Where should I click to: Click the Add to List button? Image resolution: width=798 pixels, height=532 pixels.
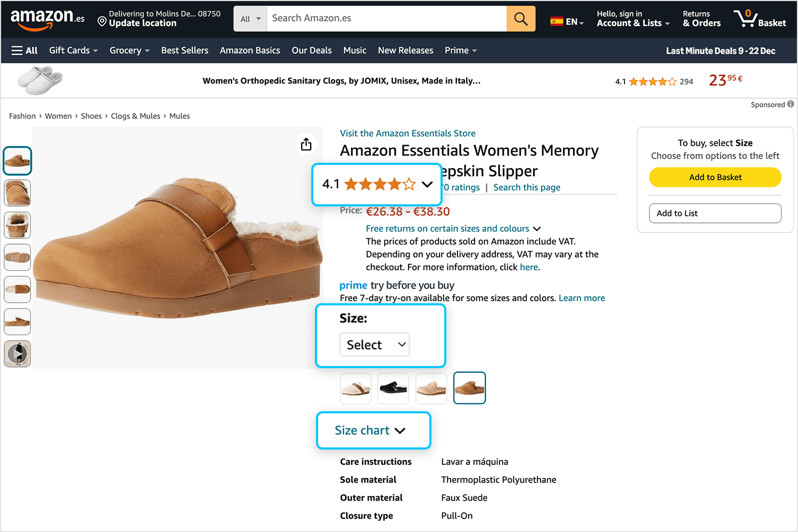click(x=715, y=213)
